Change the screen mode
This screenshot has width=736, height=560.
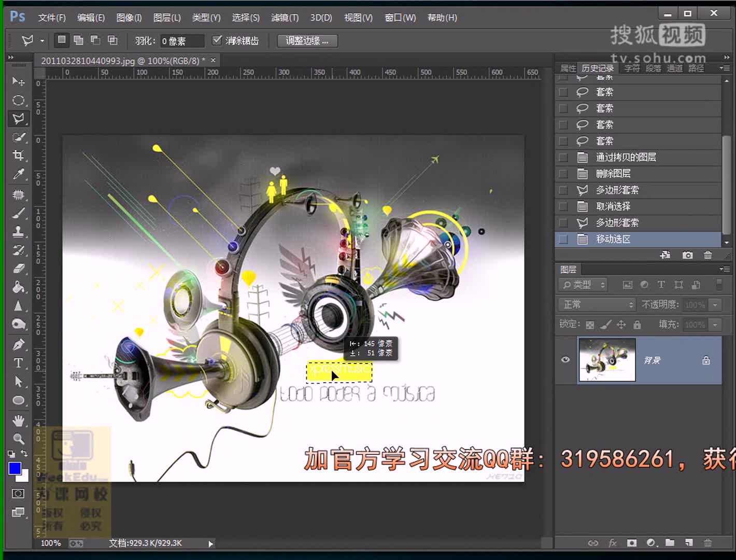(18, 512)
